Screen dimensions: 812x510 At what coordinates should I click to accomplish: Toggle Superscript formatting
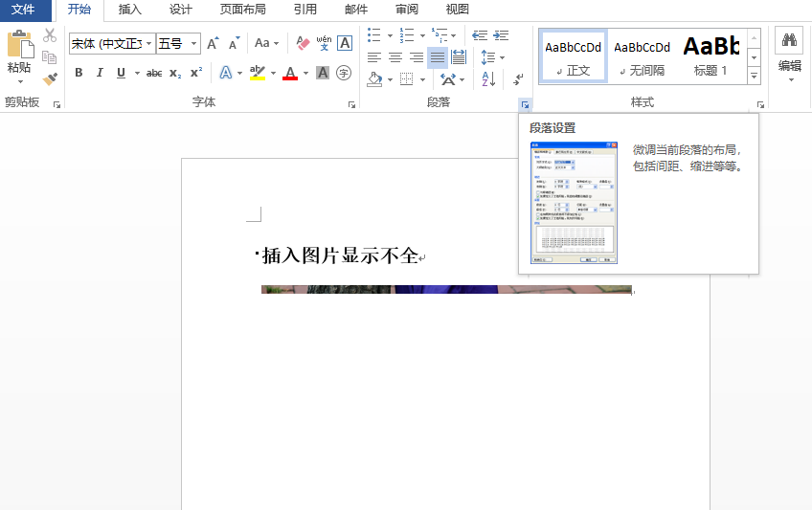pyautogui.click(x=196, y=73)
